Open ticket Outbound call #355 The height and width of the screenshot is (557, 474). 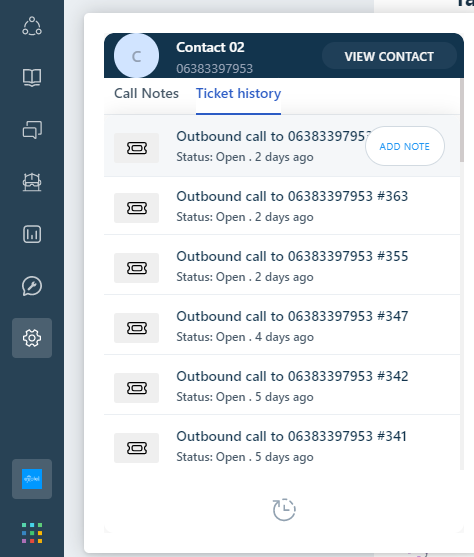[282, 266]
